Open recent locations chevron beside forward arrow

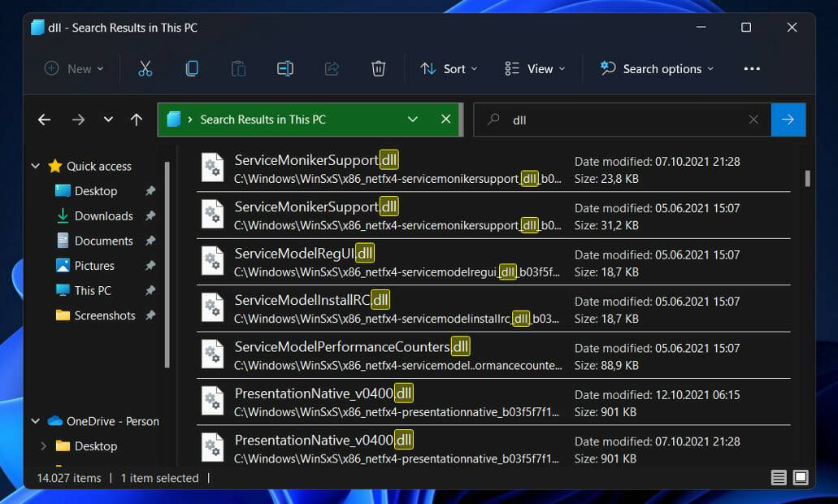coord(108,119)
